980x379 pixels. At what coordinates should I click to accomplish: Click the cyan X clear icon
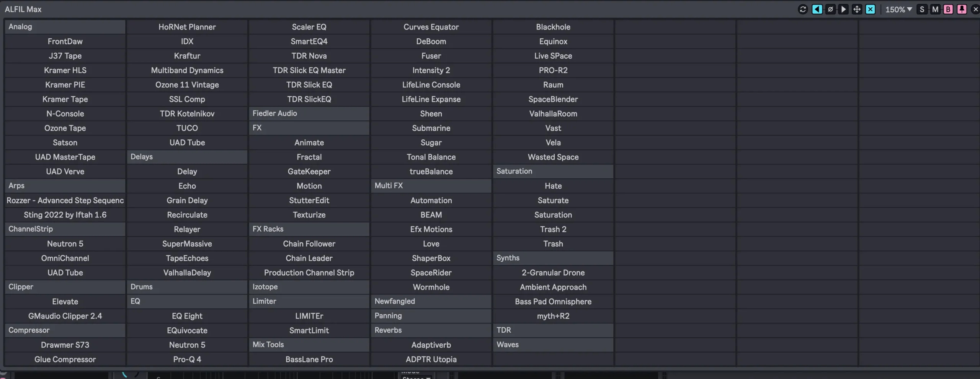click(x=871, y=9)
